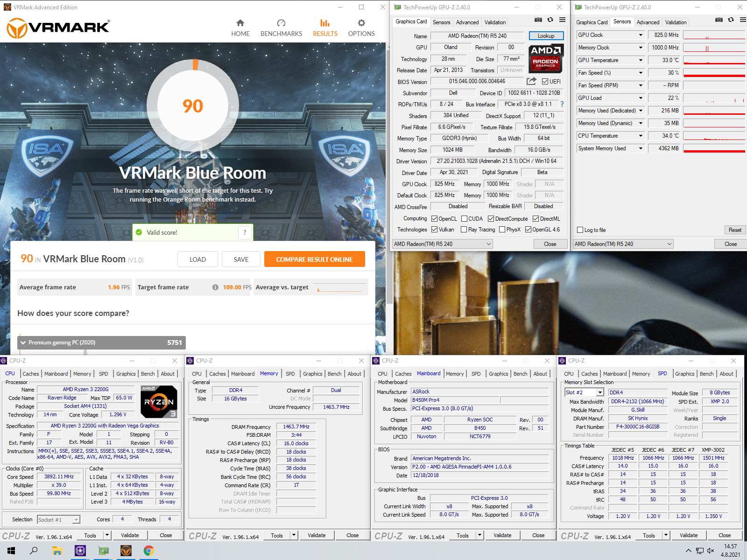This screenshot has width=747, height=560.
Task: Click Target frame rate info icon
Action: coord(215,287)
